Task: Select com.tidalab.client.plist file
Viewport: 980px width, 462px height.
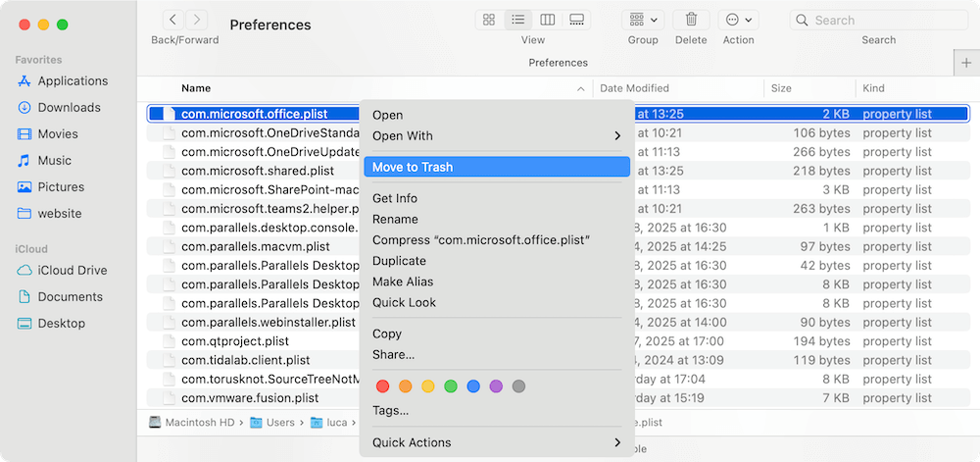Action: 246,360
